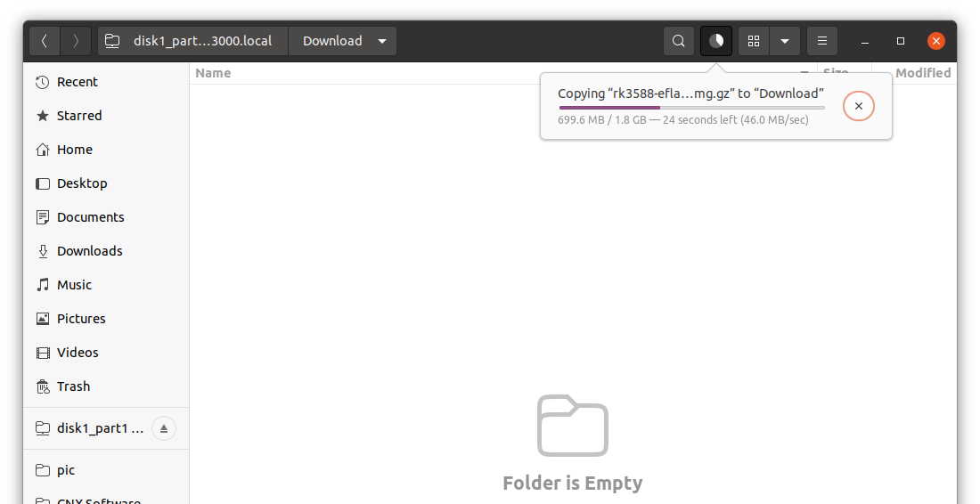The height and width of the screenshot is (504, 980).
Task: Open Documents folder in sidebar
Action: click(x=106, y=216)
